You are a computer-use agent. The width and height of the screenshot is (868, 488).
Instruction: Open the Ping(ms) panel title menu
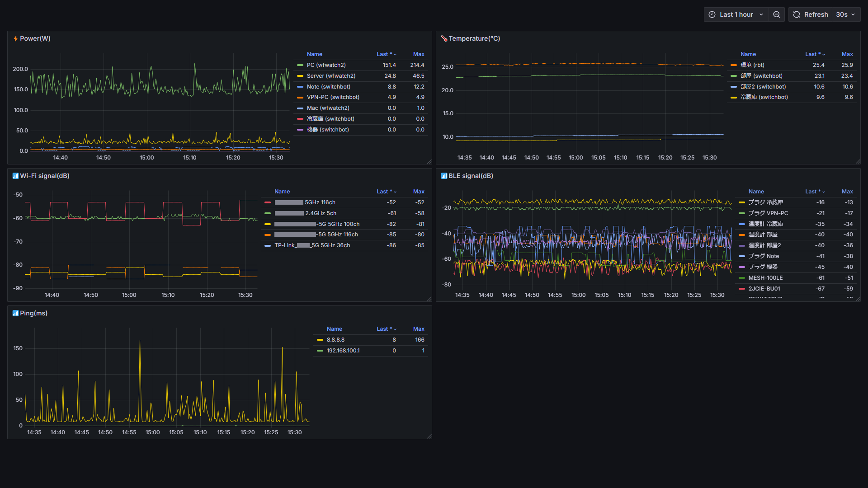click(x=33, y=314)
